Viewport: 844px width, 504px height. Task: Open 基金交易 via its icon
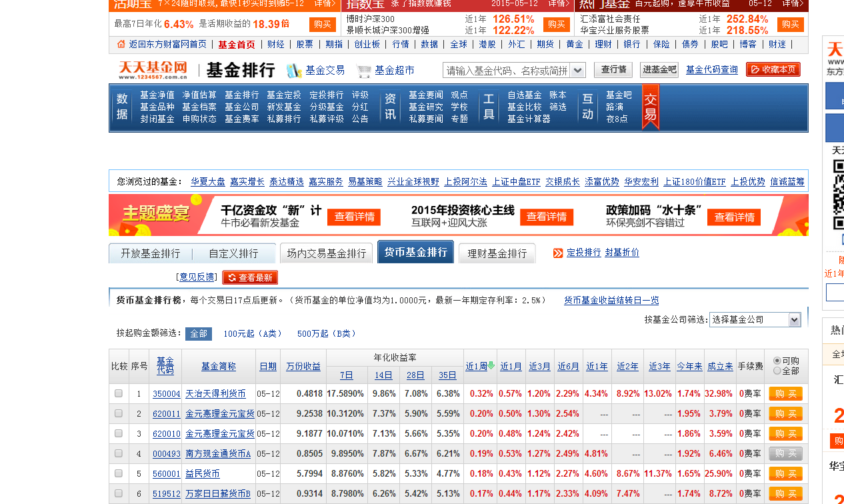[x=294, y=71]
